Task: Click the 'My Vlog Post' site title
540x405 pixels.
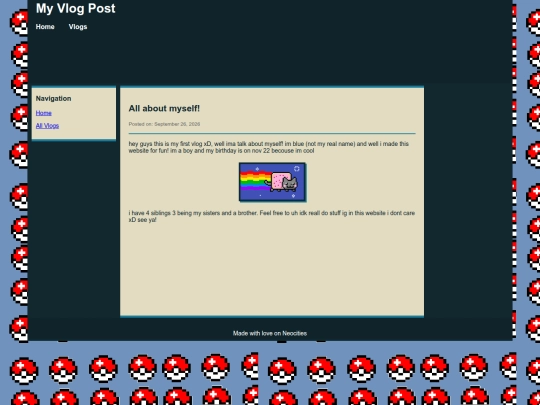Action: [76, 9]
